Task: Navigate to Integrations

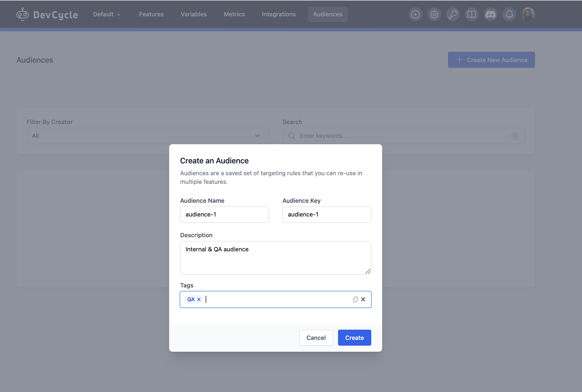Action: coord(279,14)
